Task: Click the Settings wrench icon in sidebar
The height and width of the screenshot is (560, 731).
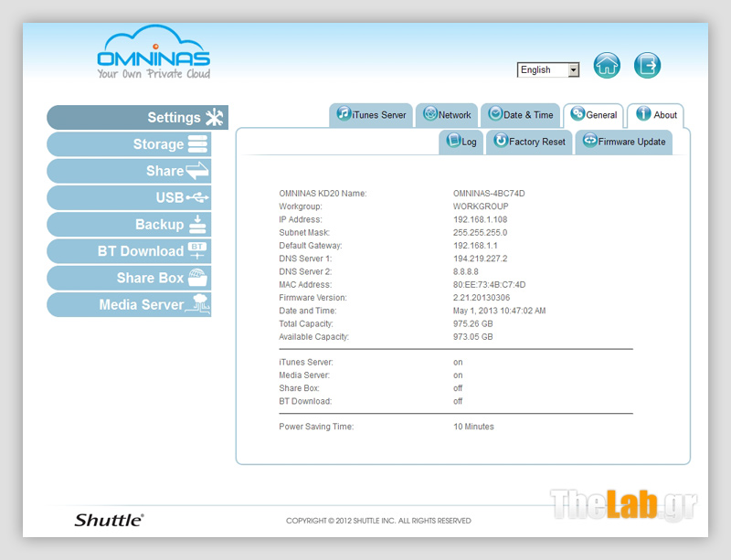Action: click(x=214, y=118)
